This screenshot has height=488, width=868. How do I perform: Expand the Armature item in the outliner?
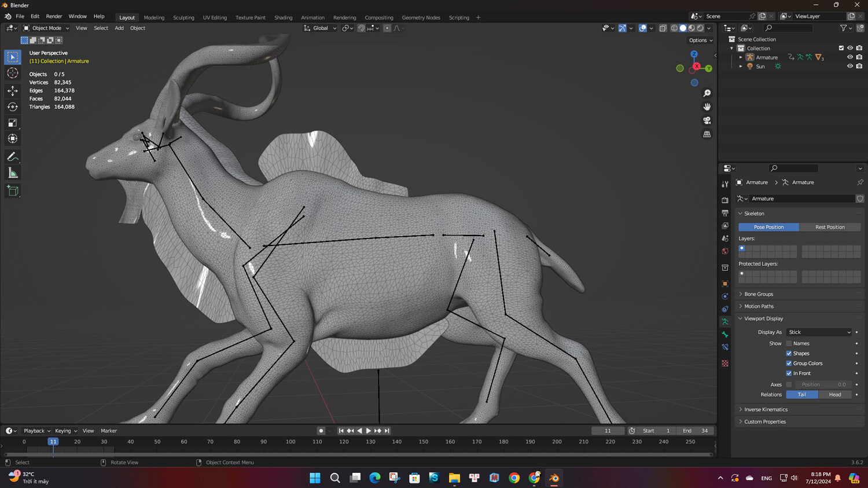click(741, 57)
